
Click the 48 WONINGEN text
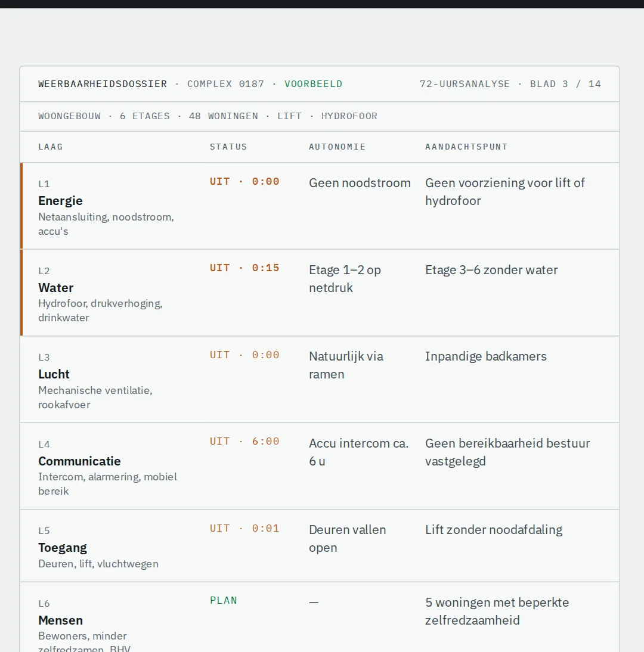[x=224, y=116]
